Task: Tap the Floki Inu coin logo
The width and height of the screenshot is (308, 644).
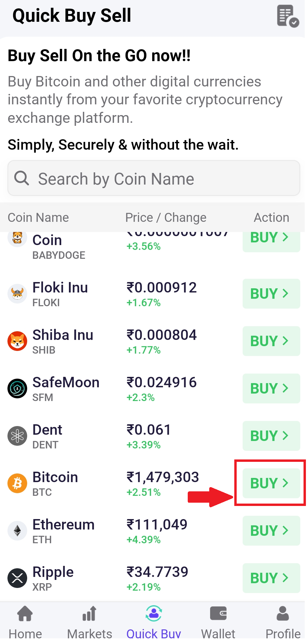Action: tap(17, 293)
